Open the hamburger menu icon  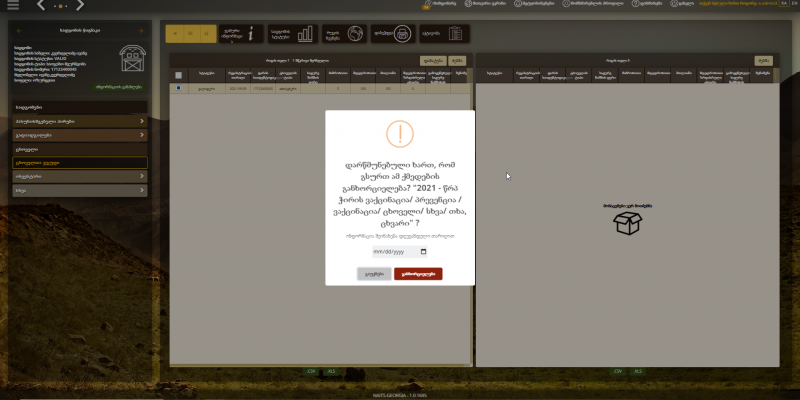pos(13,5)
